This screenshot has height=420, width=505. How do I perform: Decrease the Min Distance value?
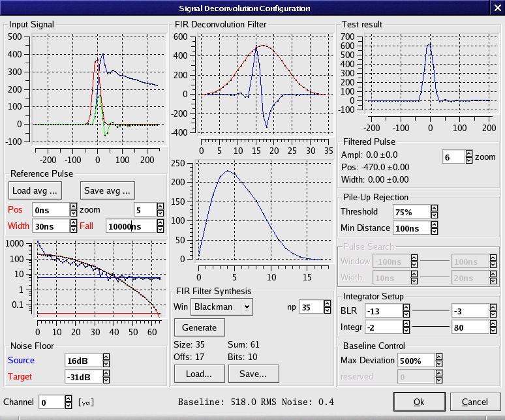tap(435, 232)
